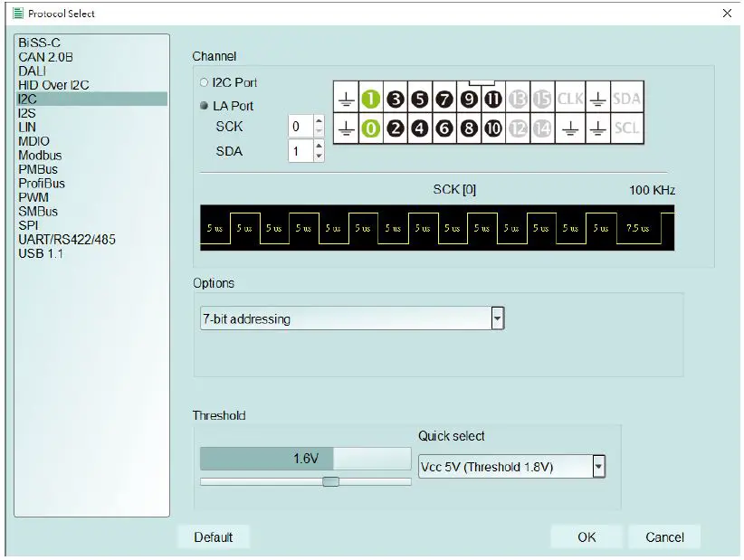Image resolution: width=744 pixels, height=560 pixels.
Task: Expand the Quick select Vcc dropdown
Action: point(597,467)
